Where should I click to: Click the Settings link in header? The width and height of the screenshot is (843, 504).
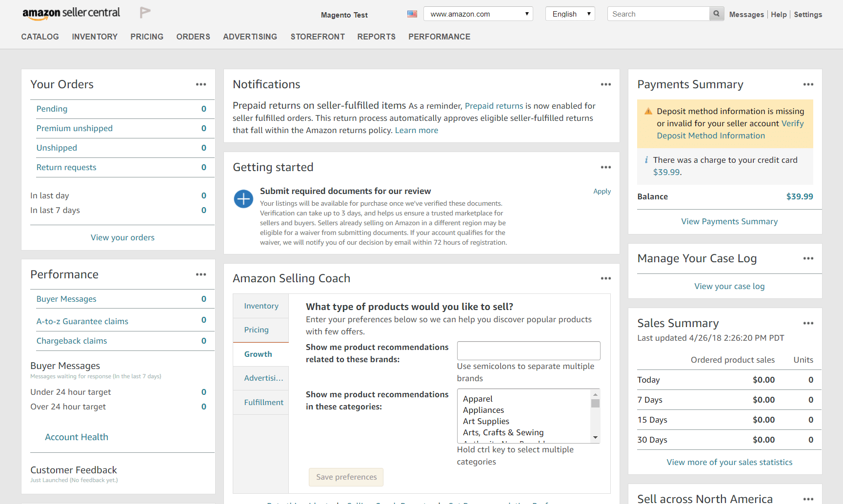pyautogui.click(x=808, y=15)
